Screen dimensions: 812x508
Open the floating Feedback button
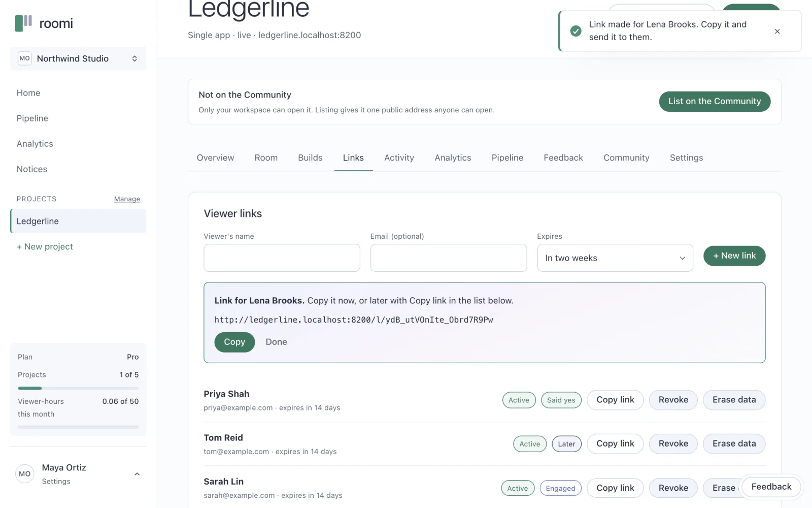click(771, 487)
